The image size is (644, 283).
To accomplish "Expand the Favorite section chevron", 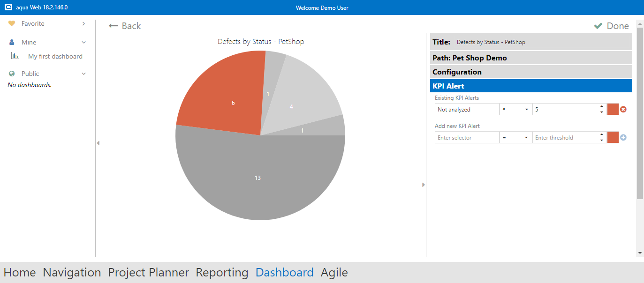I will tap(83, 23).
